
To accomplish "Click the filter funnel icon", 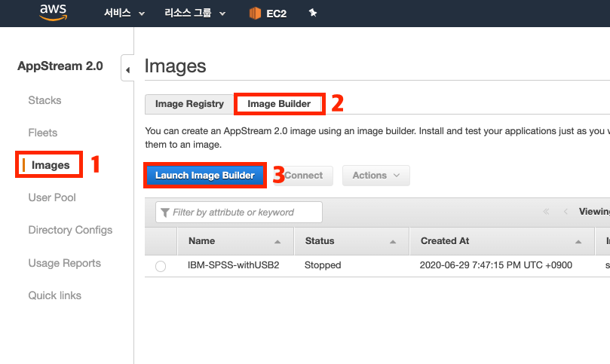I will tap(165, 213).
